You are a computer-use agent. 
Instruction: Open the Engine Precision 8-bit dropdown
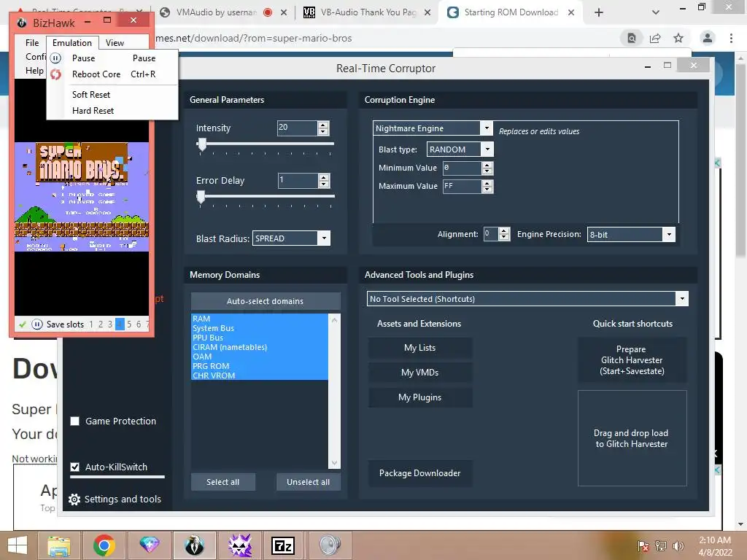pos(670,234)
